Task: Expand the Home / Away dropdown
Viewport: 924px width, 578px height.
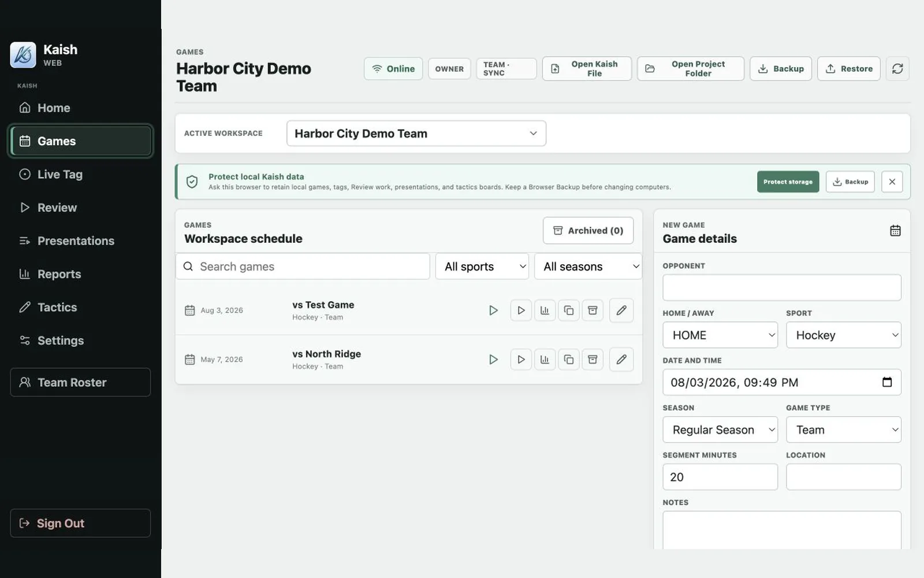Action: [720, 335]
